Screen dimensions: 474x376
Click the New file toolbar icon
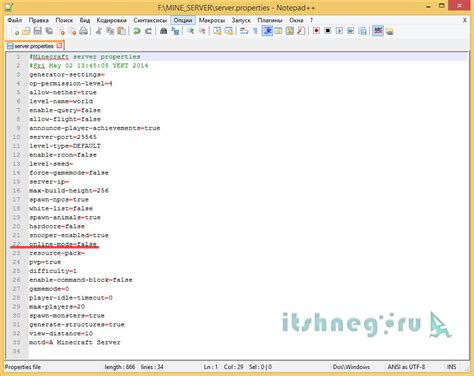coord(15,31)
